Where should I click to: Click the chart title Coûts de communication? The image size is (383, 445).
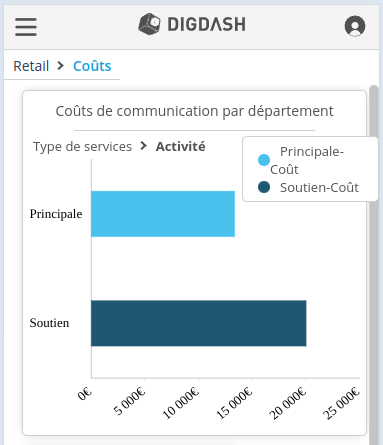[194, 111]
